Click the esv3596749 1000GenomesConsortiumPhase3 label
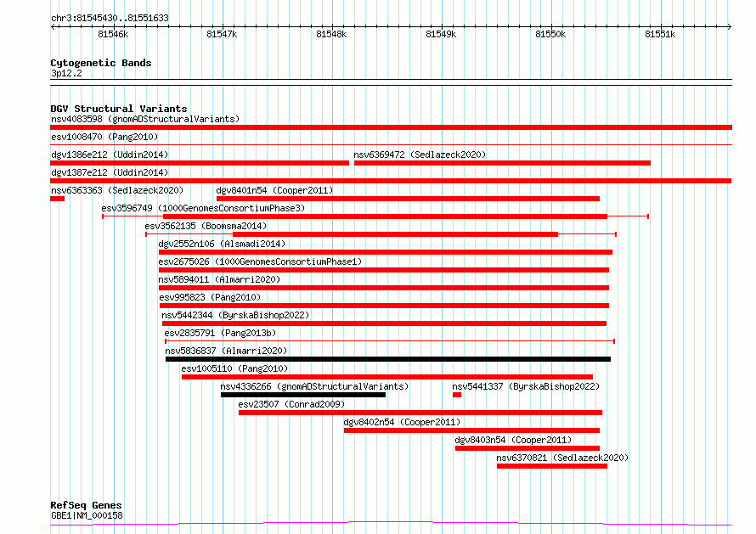Viewport: 756px width, 534px height. click(204, 208)
